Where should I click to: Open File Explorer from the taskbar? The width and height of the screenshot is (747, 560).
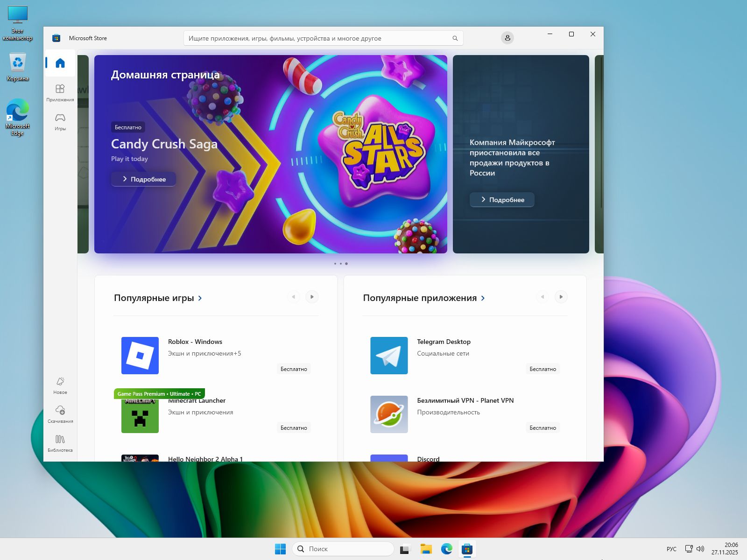click(426, 549)
